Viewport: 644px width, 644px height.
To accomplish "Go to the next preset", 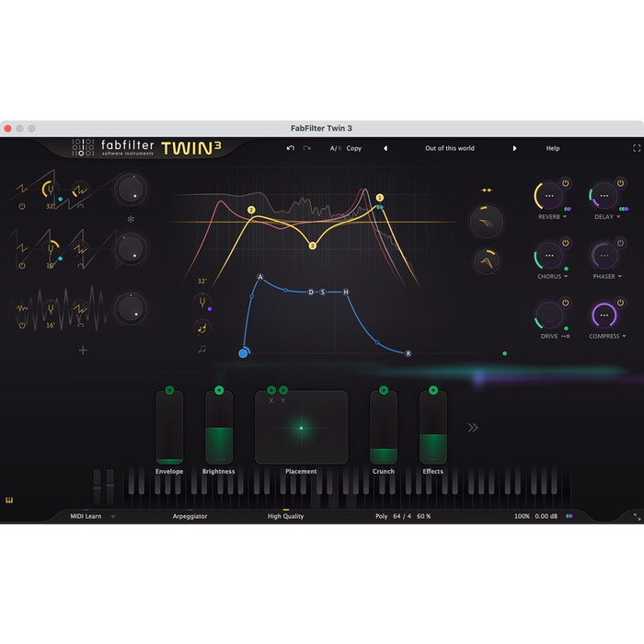I will (x=514, y=148).
